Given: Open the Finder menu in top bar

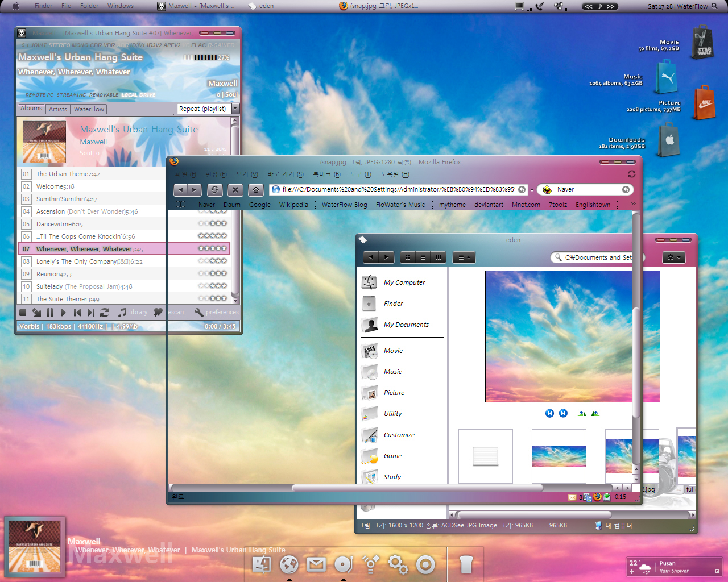Looking at the screenshot, I should [x=43, y=6].
